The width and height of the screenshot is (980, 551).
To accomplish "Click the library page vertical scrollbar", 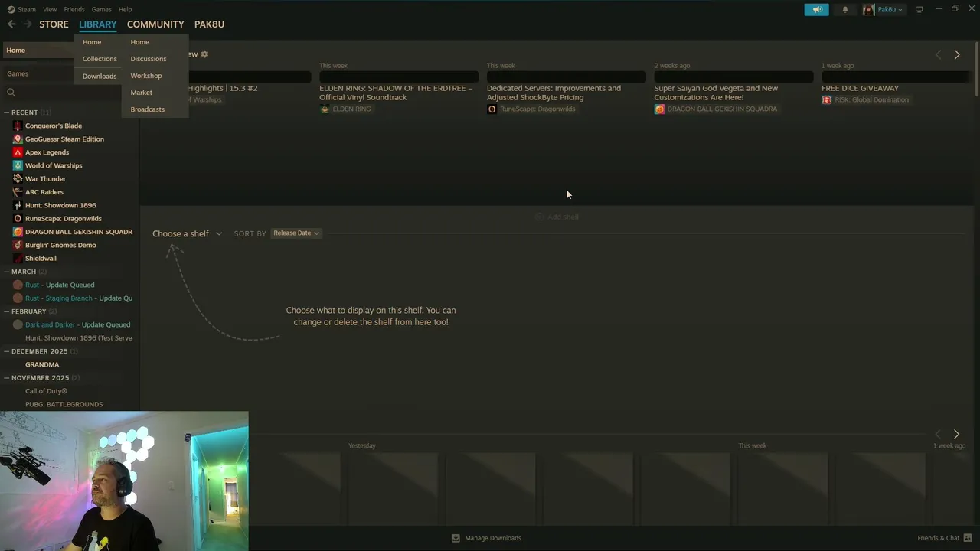I will pyautogui.click(x=977, y=69).
